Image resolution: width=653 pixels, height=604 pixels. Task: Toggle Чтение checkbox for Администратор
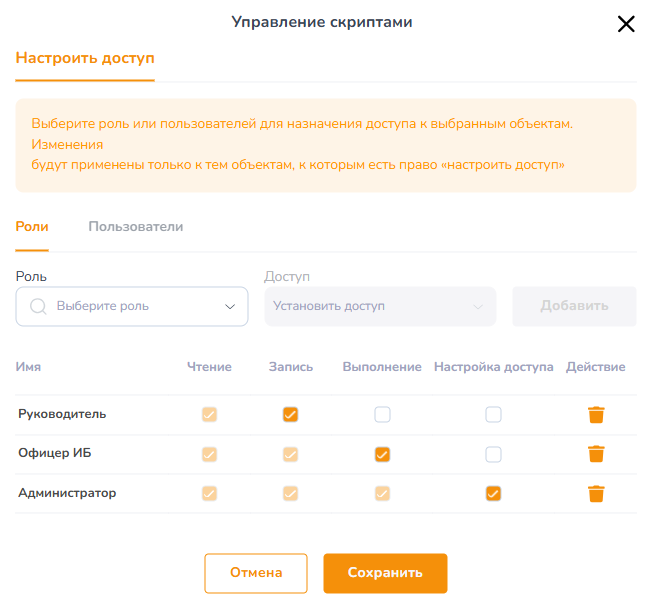coord(209,494)
